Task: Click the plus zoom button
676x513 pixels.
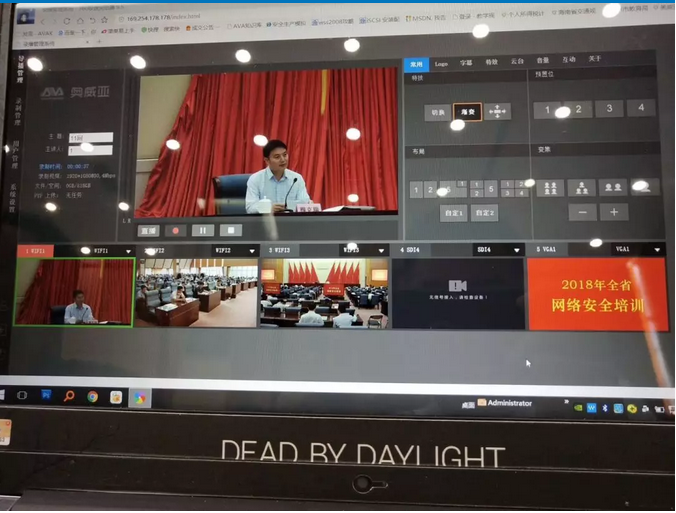Action: [x=613, y=212]
